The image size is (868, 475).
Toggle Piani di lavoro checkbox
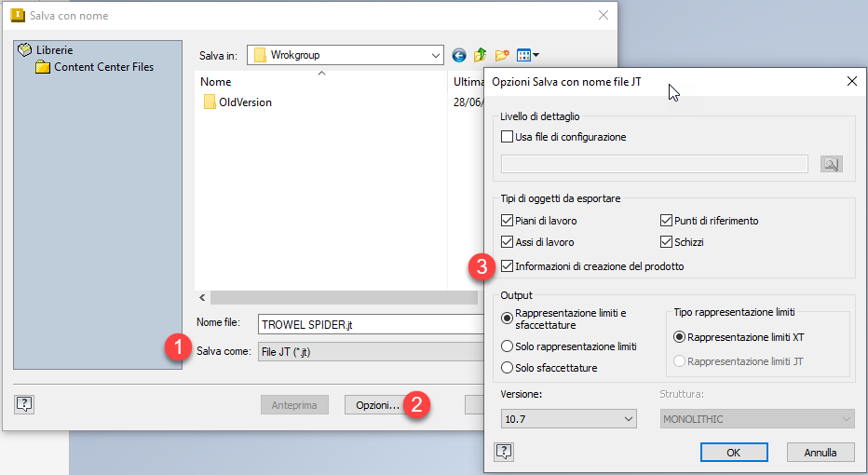pyautogui.click(x=507, y=221)
